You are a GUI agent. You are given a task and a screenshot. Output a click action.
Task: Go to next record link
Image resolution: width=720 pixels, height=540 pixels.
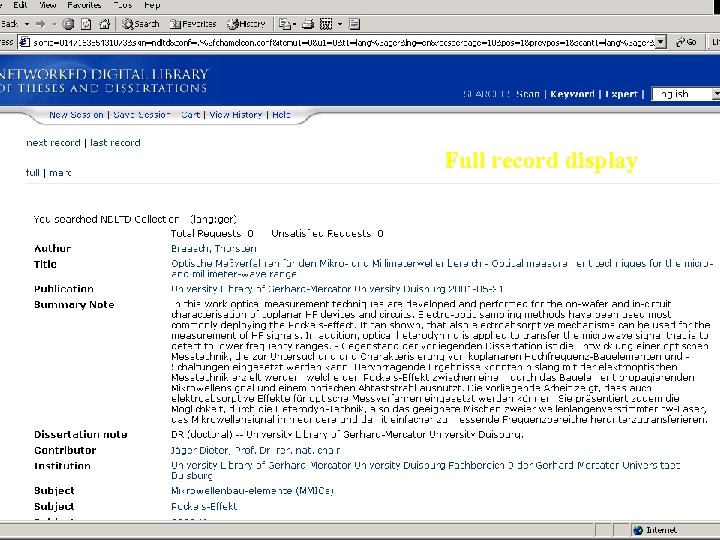coord(53,143)
